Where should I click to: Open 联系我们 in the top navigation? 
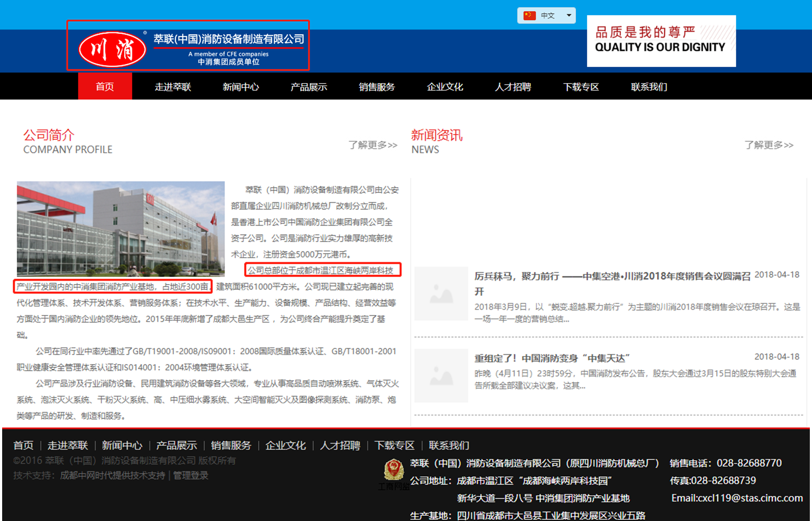tap(649, 87)
